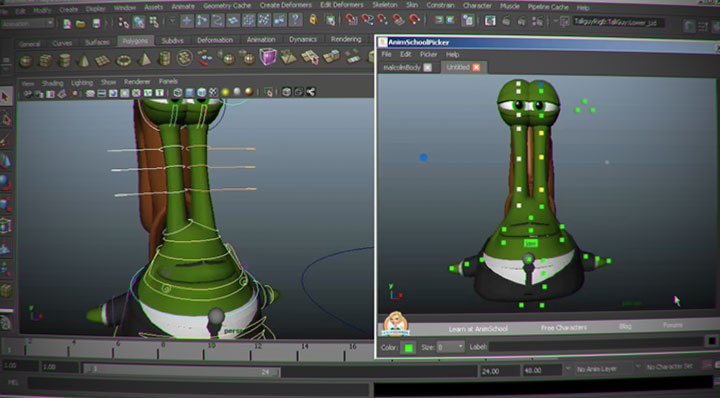This screenshot has height=398, width=720.
Task: Click the Label input field
Action: (x=596, y=343)
